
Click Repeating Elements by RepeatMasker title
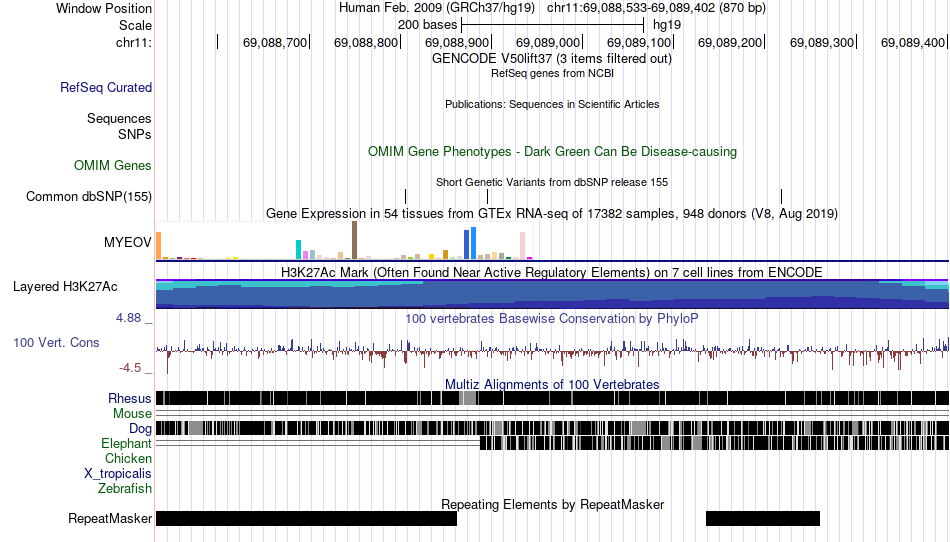(x=552, y=504)
